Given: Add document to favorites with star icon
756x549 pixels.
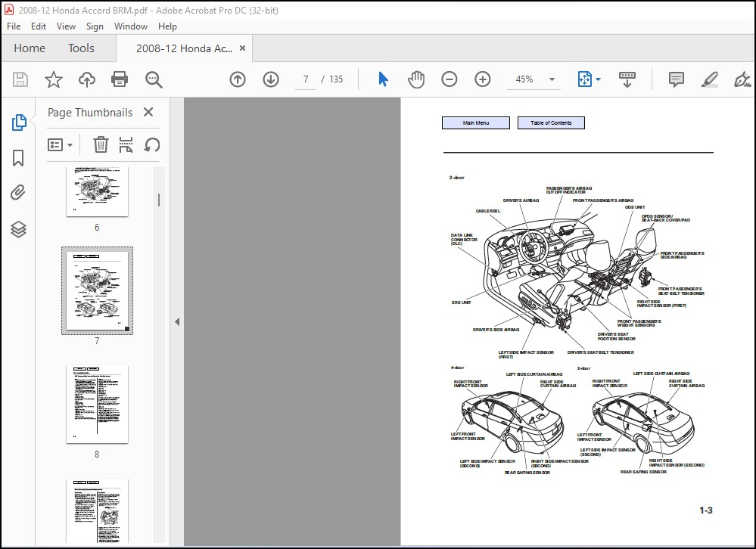Looking at the screenshot, I should coord(54,79).
